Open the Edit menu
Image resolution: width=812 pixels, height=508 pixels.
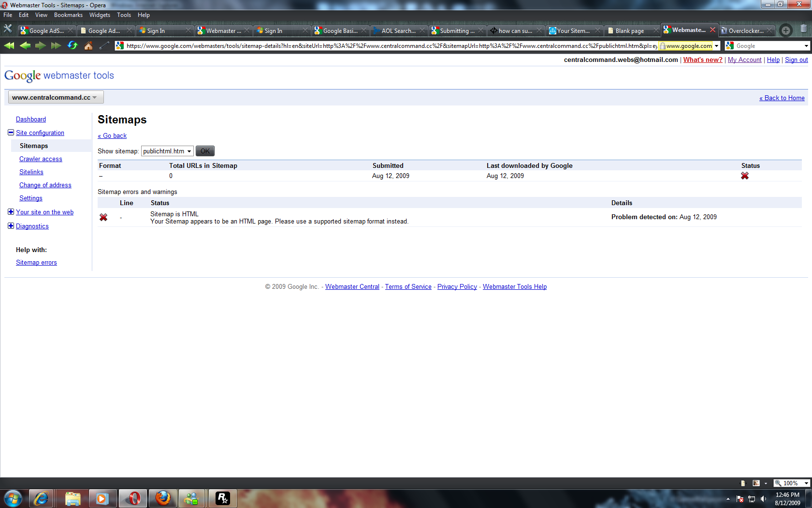[24, 15]
